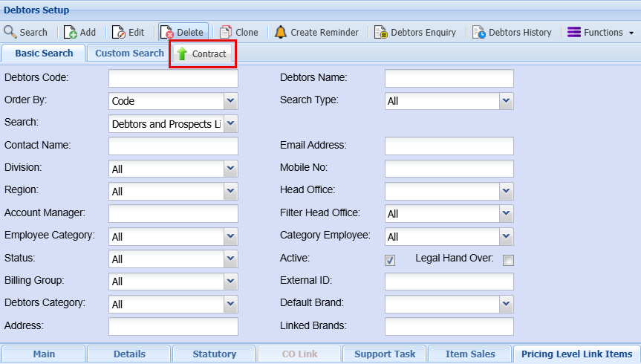Open the Employee Category dropdown
Image resolution: width=641 pixels, height=364 pixels.
pyautogui.click(x=230, y=236)
